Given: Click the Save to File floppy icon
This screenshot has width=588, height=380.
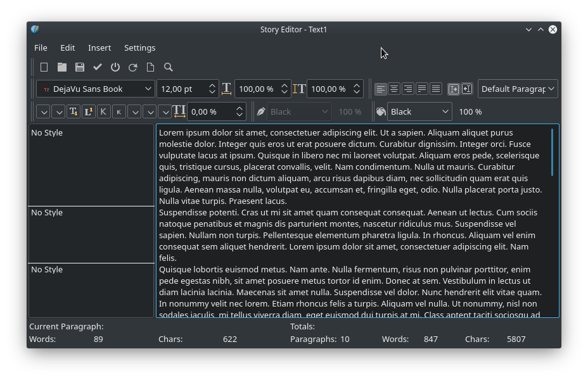Looking at the screenshot, I should (x=80, y=67).
